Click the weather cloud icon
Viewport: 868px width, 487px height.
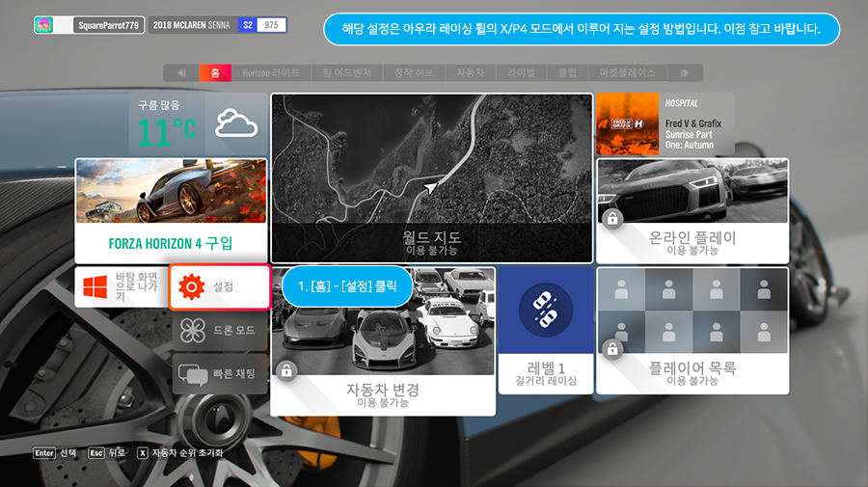tap(235, 123)
